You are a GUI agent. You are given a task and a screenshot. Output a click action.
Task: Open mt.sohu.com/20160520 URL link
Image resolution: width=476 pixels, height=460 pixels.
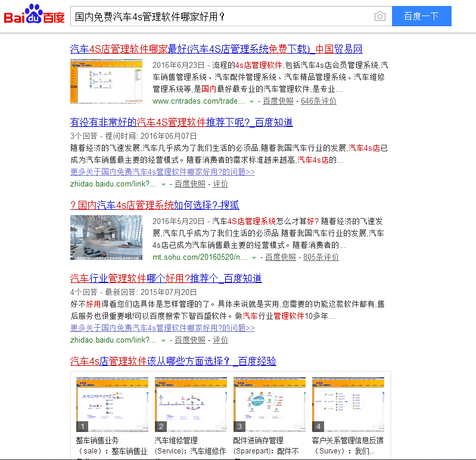pyautogui.click(x=200, y=257)
